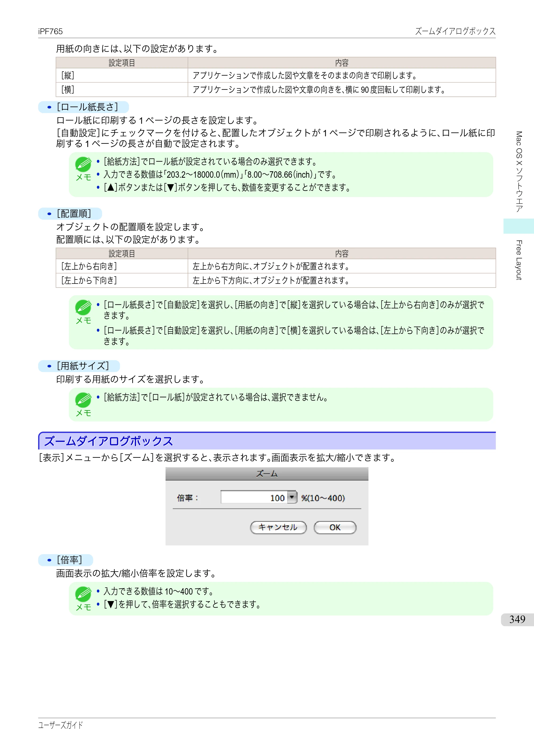Click the [左上から下向き] table cell
Viewport: 534px width, 756px height.
point(122,280)
